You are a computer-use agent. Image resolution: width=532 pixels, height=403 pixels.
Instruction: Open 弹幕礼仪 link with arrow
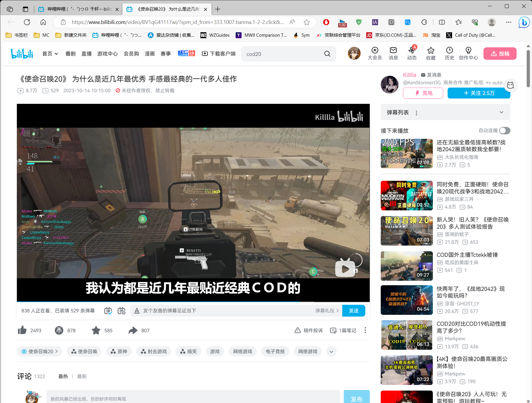pyautogui.click(x=327, y=311)
